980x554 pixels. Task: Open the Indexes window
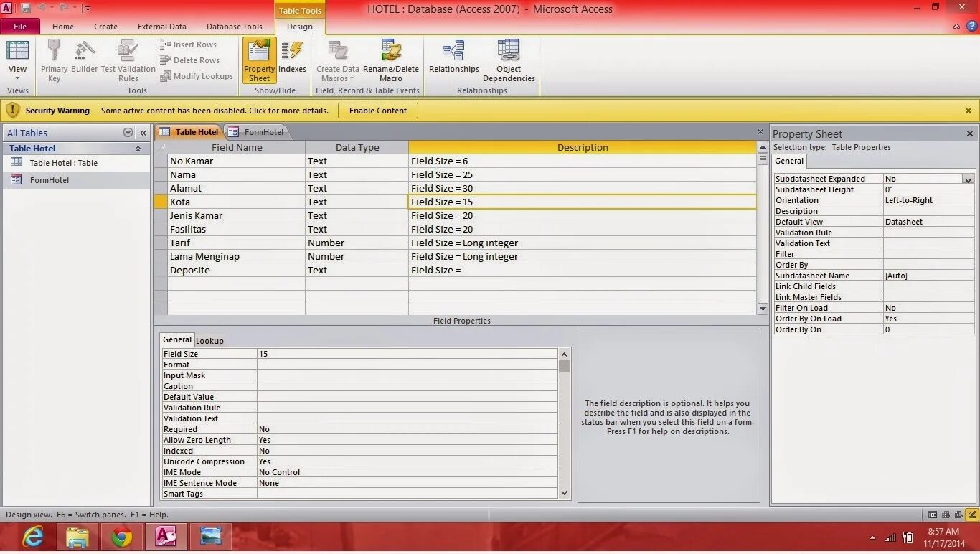click(x=292, y=57)
